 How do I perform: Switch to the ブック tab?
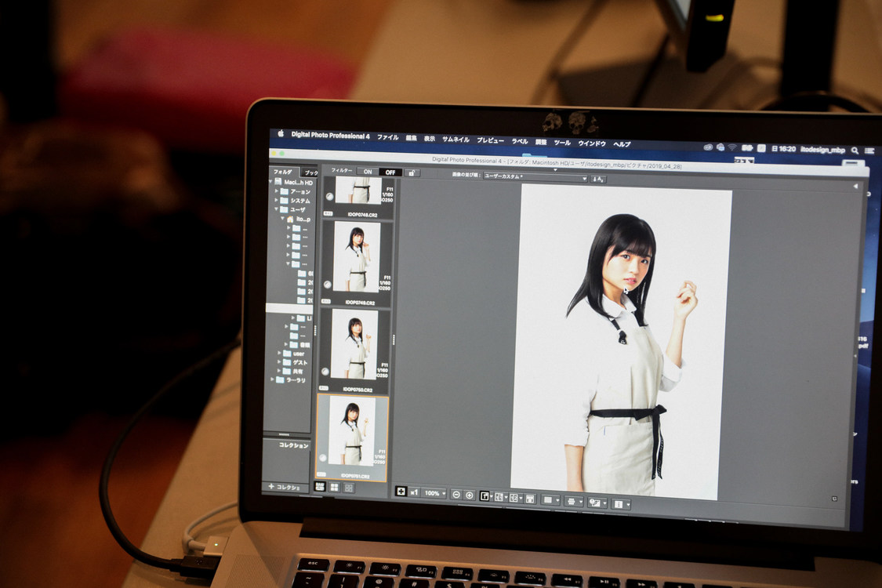[310, 172]
